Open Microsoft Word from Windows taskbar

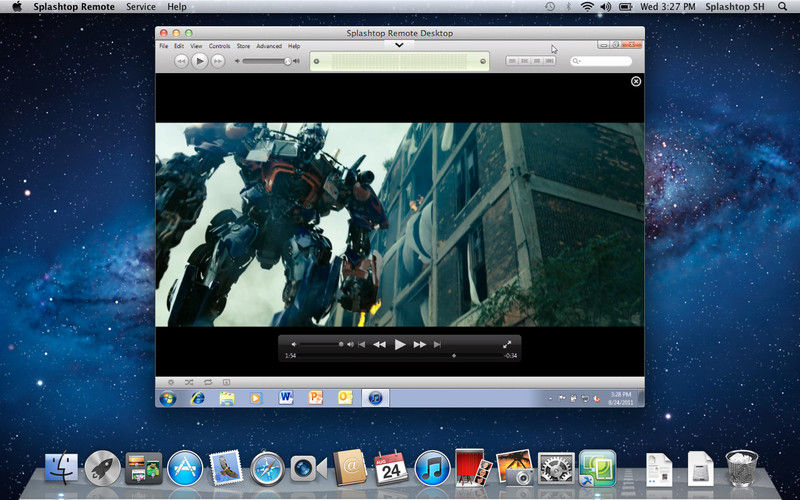(286, 398)
